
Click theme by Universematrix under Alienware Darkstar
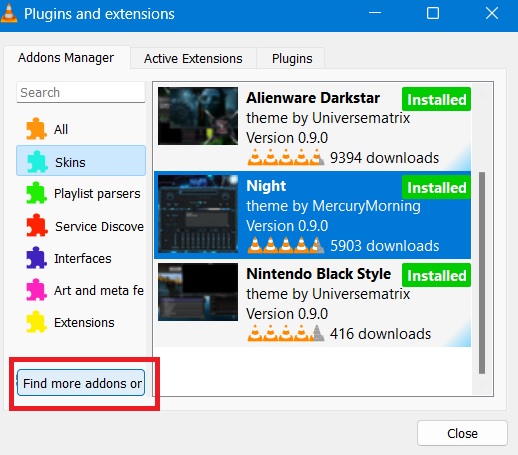[328, 118]
